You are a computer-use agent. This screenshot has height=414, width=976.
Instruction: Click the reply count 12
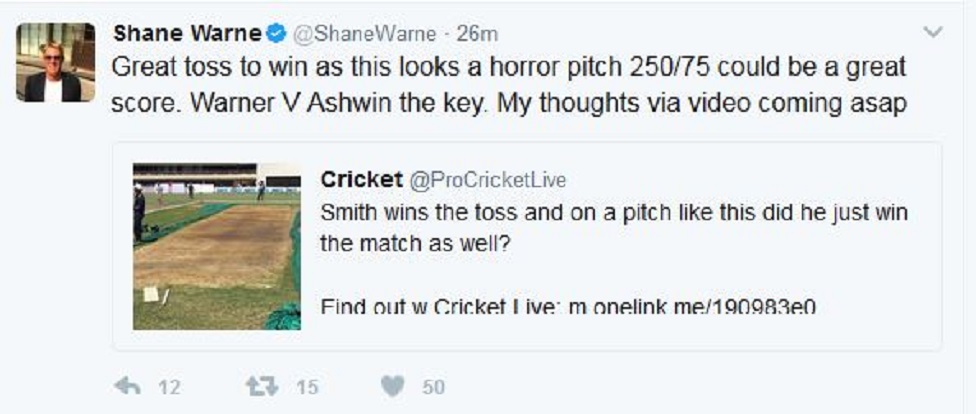(x=169, y=388)
